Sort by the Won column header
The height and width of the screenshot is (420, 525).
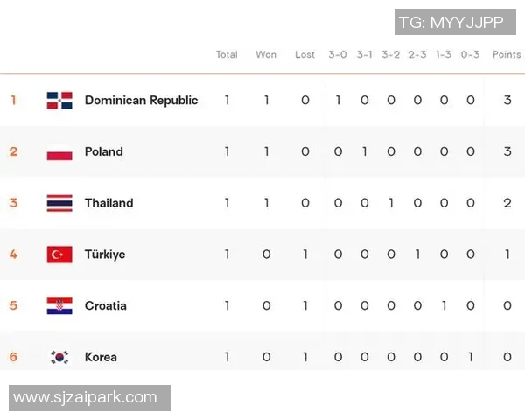tap(266, 54)
